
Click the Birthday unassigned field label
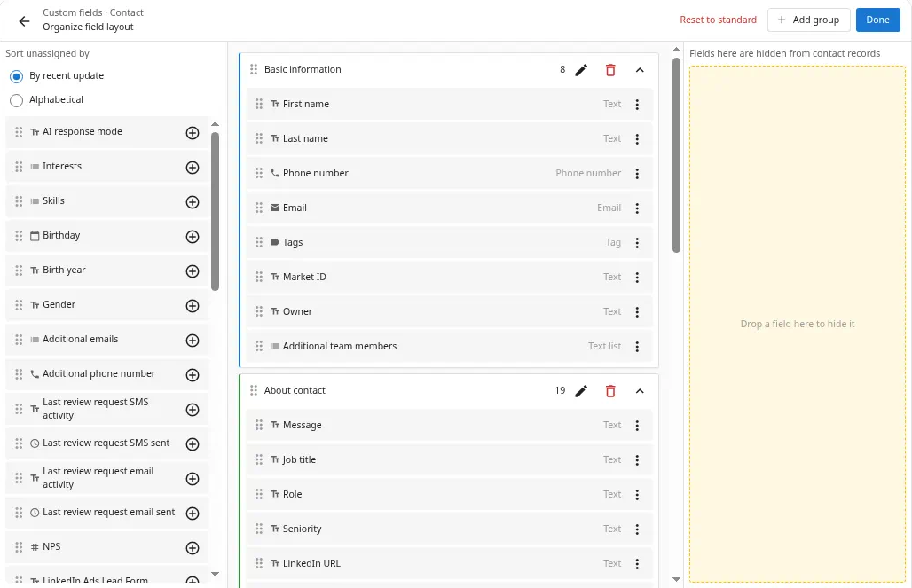61,236
